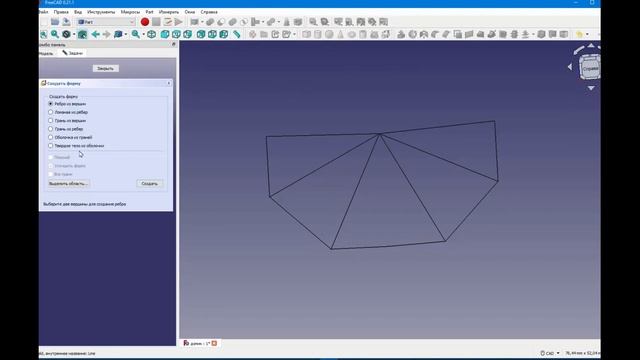The width and height of the screenshot is (640, 360).
Task: Collapse the 'Создать форму' task section
Action: (x=169, y=83)
